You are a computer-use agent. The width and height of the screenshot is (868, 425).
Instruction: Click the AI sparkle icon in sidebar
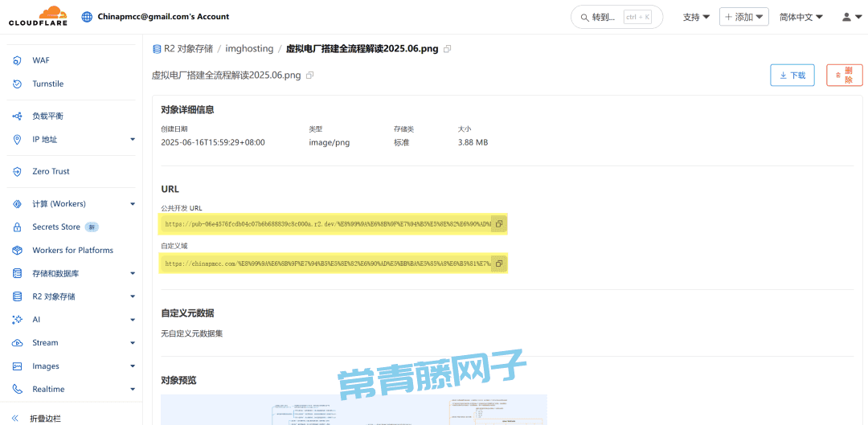[17, 319]
